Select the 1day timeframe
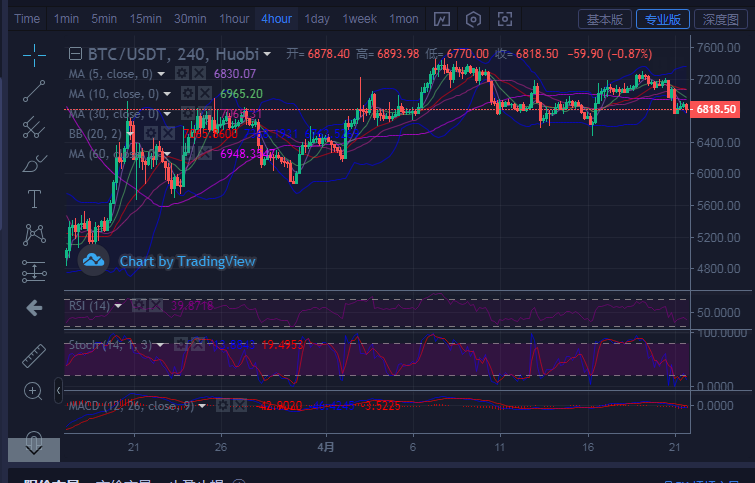Screen dimensions: 755x483 (x=317, y=19)
